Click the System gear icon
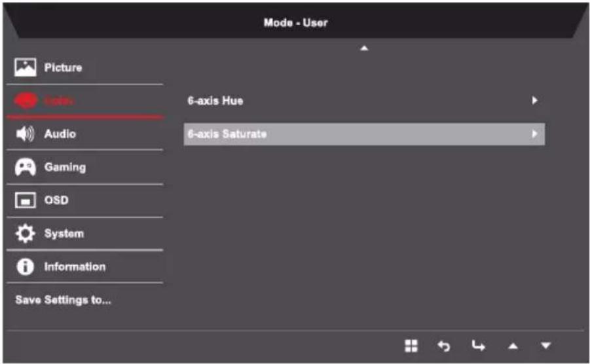The width and height of the screenshot is (590, 364). pyautogui.click(x=25, y=233)
